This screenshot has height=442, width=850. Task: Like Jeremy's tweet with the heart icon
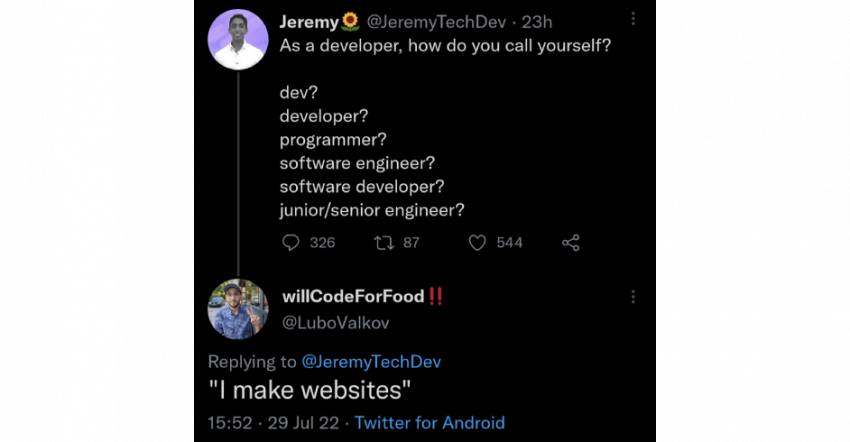click(x=477, y=243)
